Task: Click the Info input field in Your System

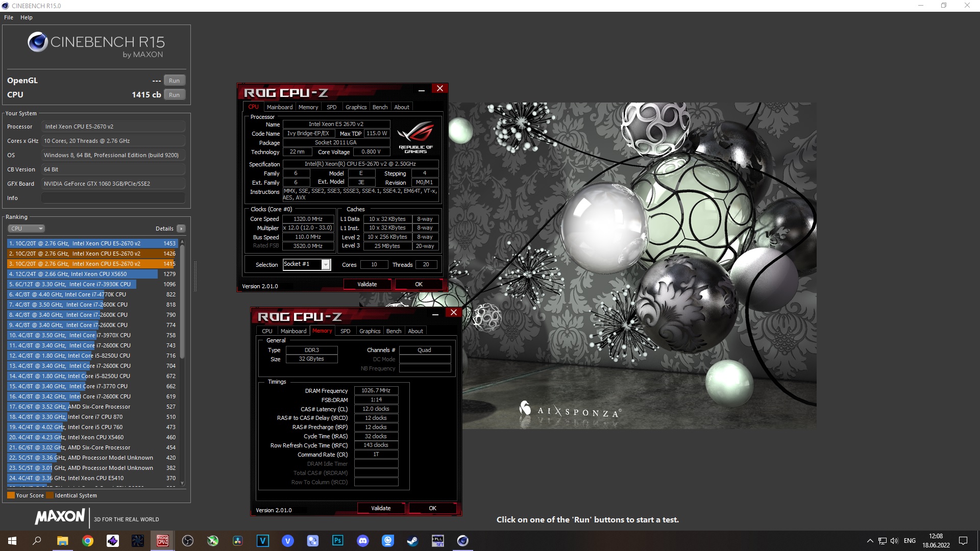Action: tap(113, 198)
